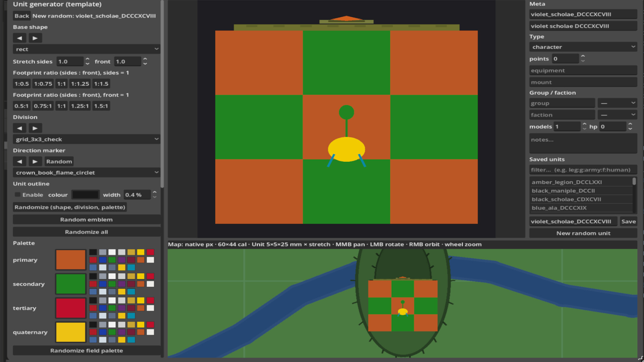
Task: Enable the unit outline
Action: click(x=17, y=194)
